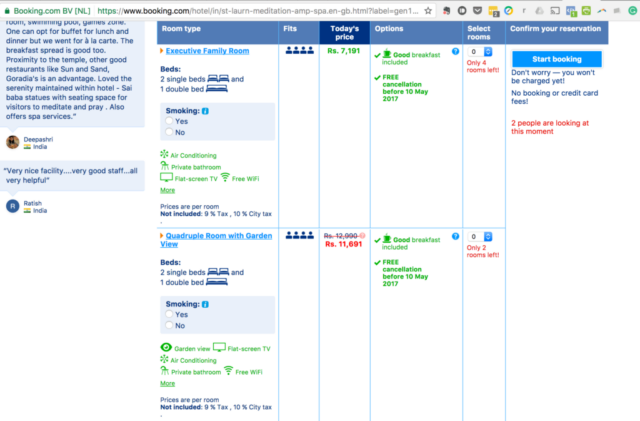Open the green printer extension icon
The width and height of the screenshot is (640, 421).
tap(587, 11)
